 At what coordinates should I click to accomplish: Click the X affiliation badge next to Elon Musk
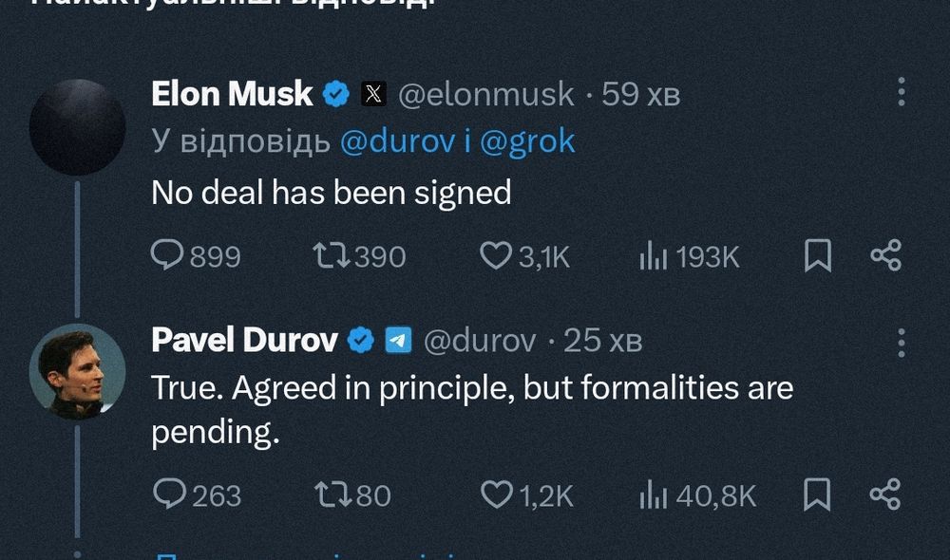[373, 94]
